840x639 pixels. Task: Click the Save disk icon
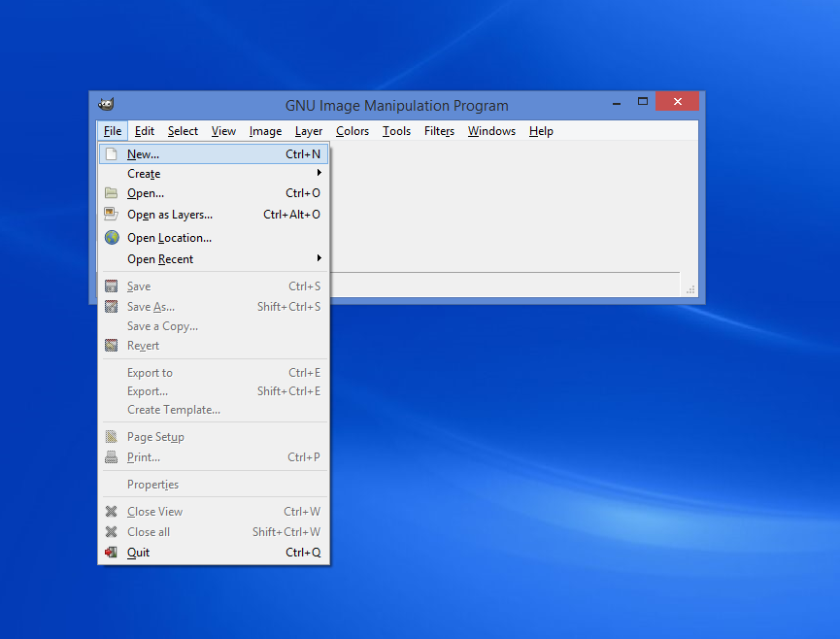tap(111, 286)
